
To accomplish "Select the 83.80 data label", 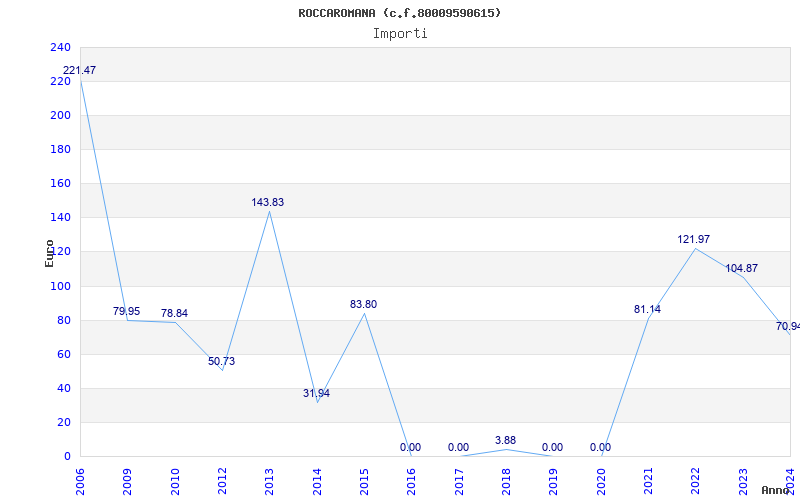I will (x=363, y=305).
